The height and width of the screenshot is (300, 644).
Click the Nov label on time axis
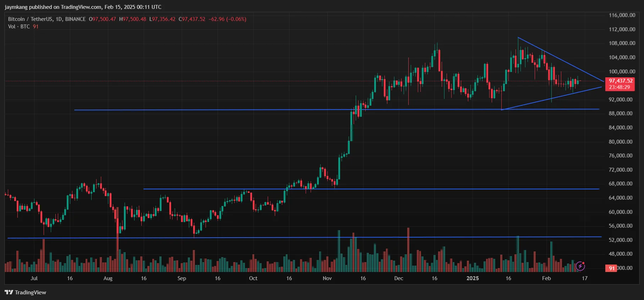(327, 278)
